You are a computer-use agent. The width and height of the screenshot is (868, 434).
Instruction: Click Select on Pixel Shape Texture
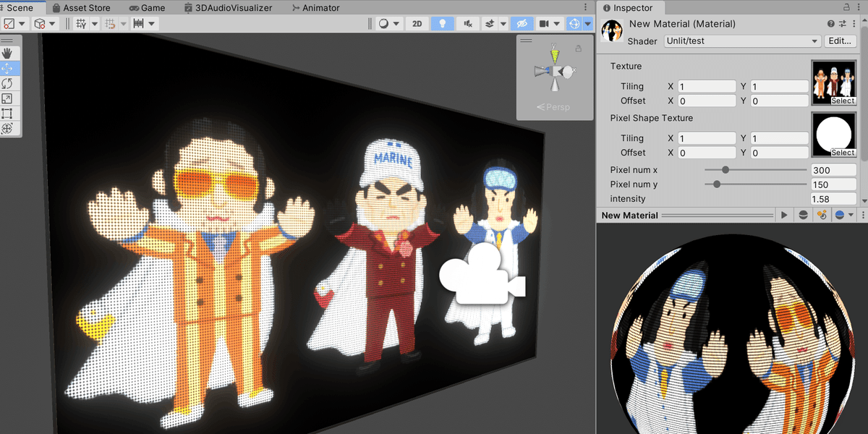(x=843, y=153)
